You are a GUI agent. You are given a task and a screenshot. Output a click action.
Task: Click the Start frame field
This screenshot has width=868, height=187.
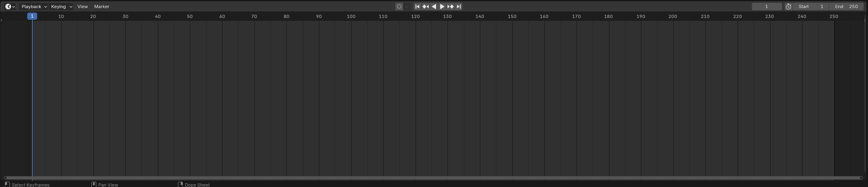(811, 7)
